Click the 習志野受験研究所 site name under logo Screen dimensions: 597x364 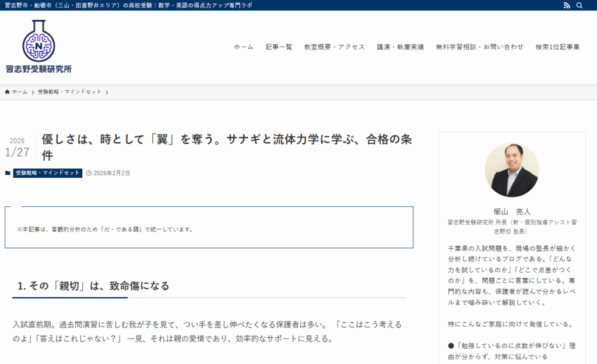point(38,69)
